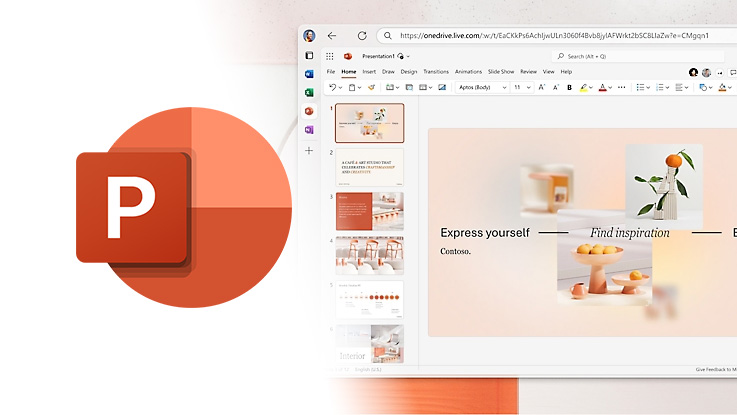Click the Undo icon in the ribbon

tap(332, 87)
